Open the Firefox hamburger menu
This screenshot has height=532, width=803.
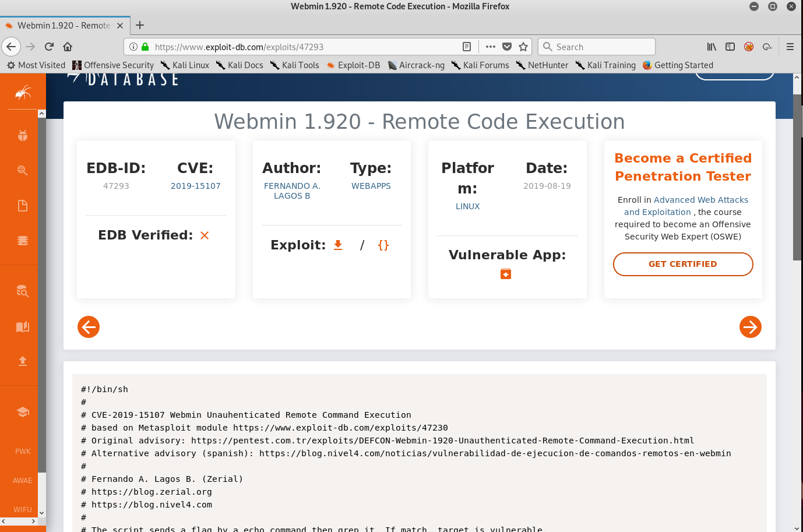pos(790,47)
